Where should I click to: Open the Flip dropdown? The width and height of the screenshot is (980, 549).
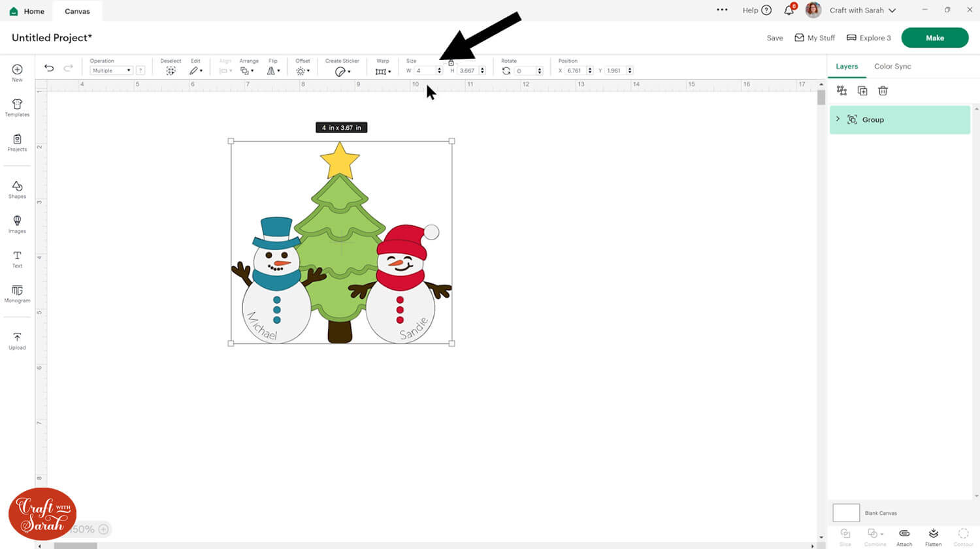click(x=273, y=71)
